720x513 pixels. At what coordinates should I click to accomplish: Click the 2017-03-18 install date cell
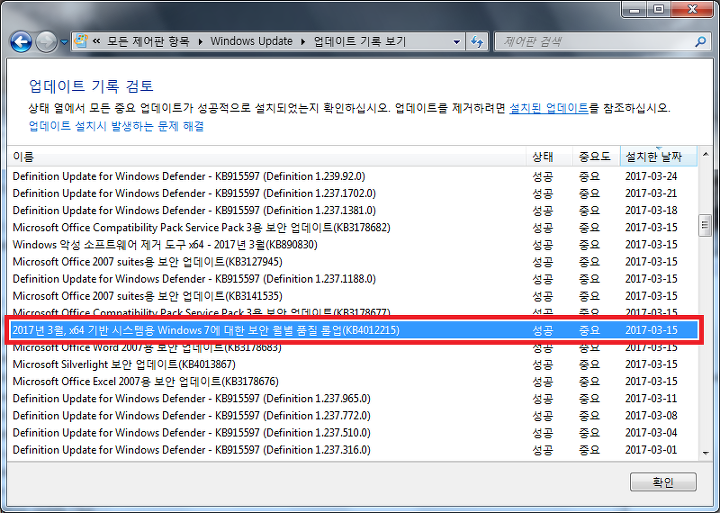point(651,210)
